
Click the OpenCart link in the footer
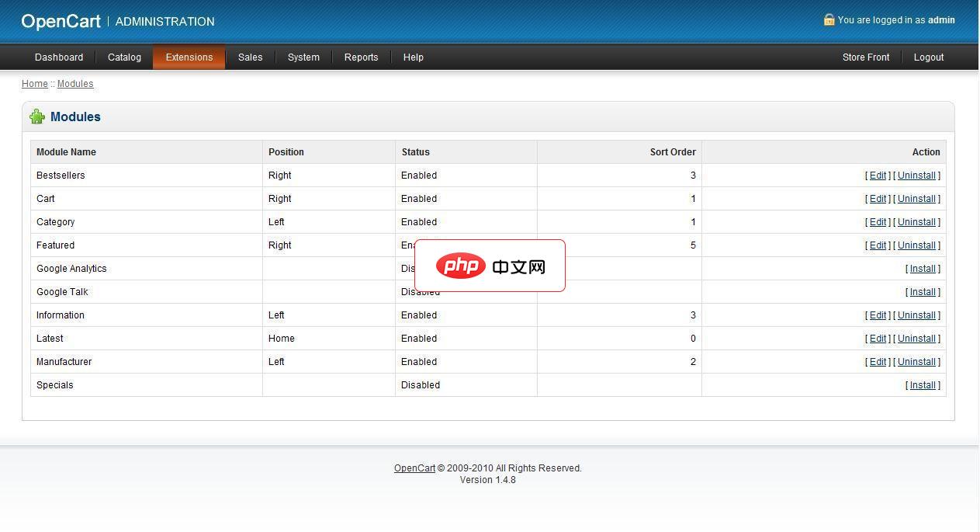coord(414,468)
